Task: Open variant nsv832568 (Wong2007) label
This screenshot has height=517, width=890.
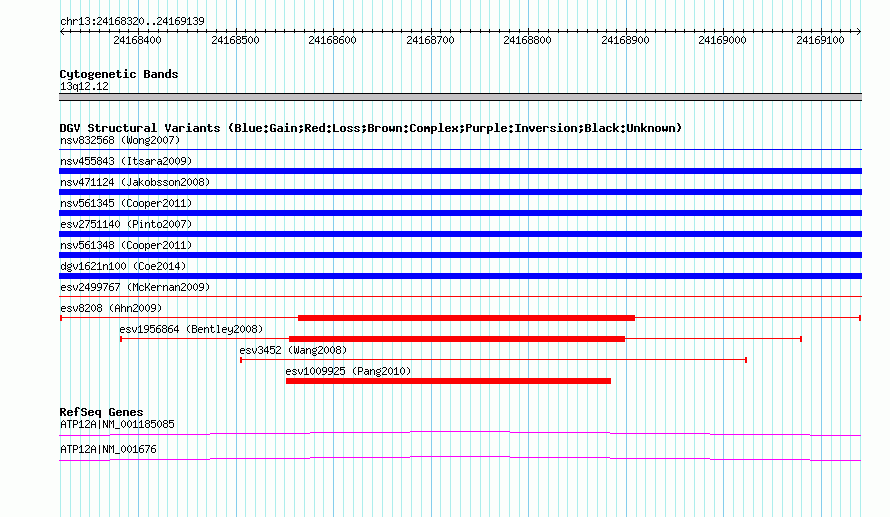Action: pos(120,140)
